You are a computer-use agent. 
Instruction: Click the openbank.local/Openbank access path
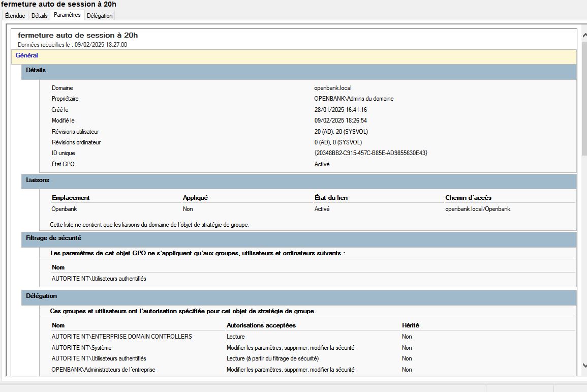(478, 209)
